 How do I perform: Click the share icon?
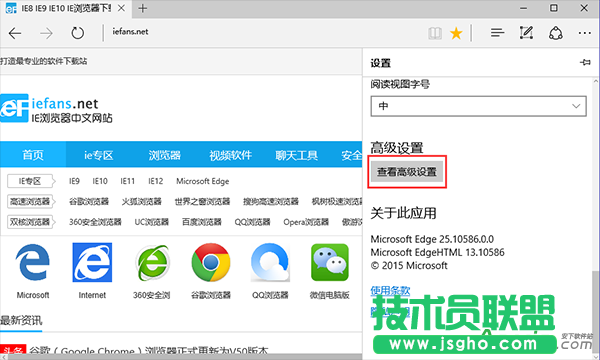click(x=556, y=33)
